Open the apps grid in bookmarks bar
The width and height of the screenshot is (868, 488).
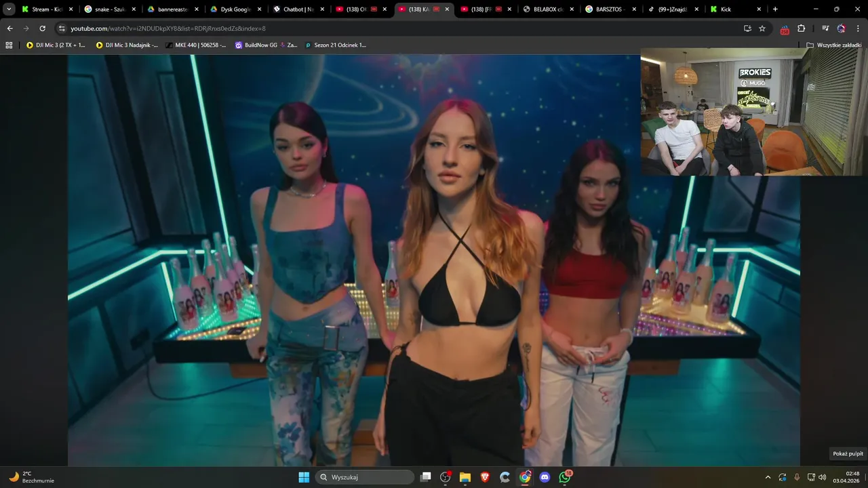[x=9, y=45]
